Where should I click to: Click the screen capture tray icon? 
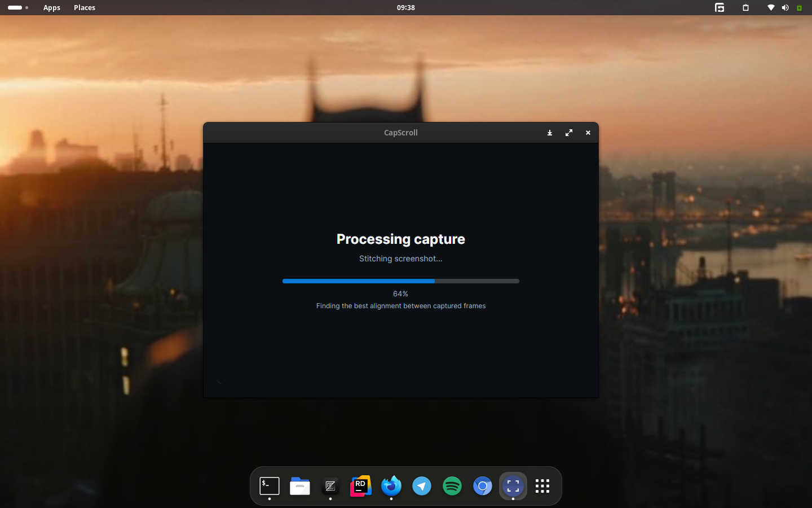point(720,7)
